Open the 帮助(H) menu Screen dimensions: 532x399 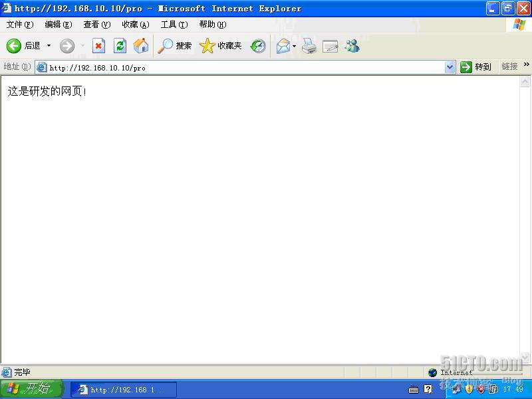pyautogui.click(x=213, y=25)
